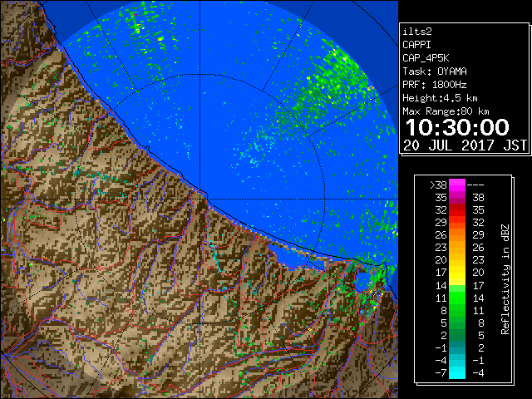Select the '20 JUL 2017 JST' date
The image size is (532, 399).
tap(465, 145)
